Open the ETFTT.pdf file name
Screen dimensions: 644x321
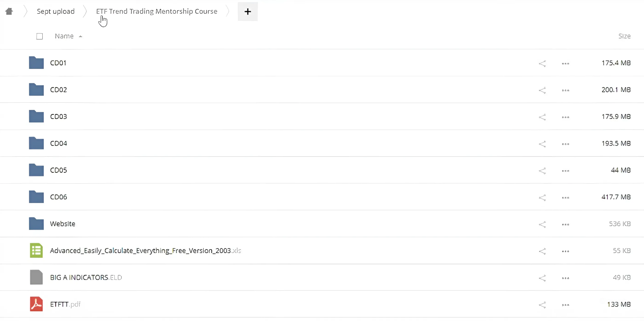click(x=65, y=304)
